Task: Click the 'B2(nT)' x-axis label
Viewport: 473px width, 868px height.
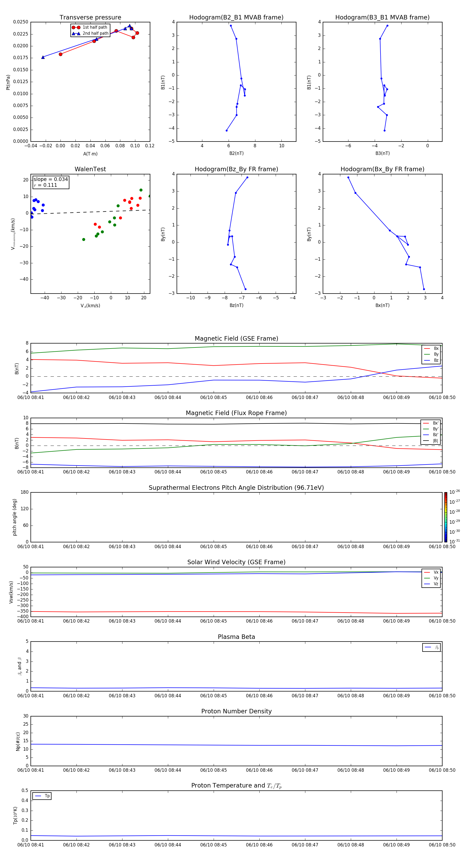Action: click(236, 153)
